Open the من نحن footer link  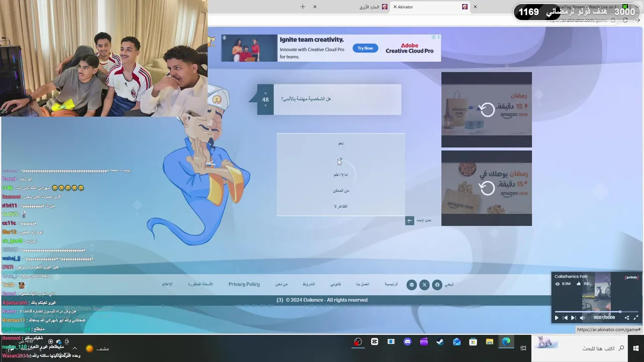coord(281,284)
